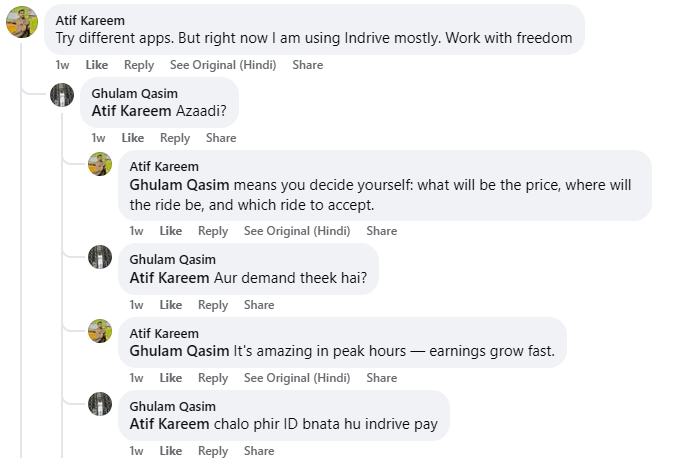Open Atif Kareem name link in top comment
The image size is (674, 458).
tap(90, 21)
